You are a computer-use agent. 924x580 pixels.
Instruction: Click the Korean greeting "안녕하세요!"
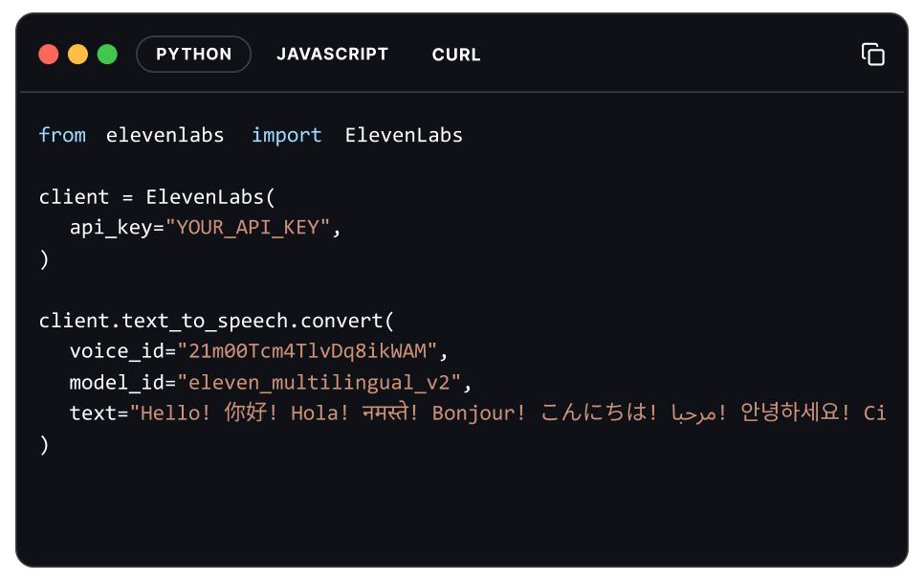795,412
